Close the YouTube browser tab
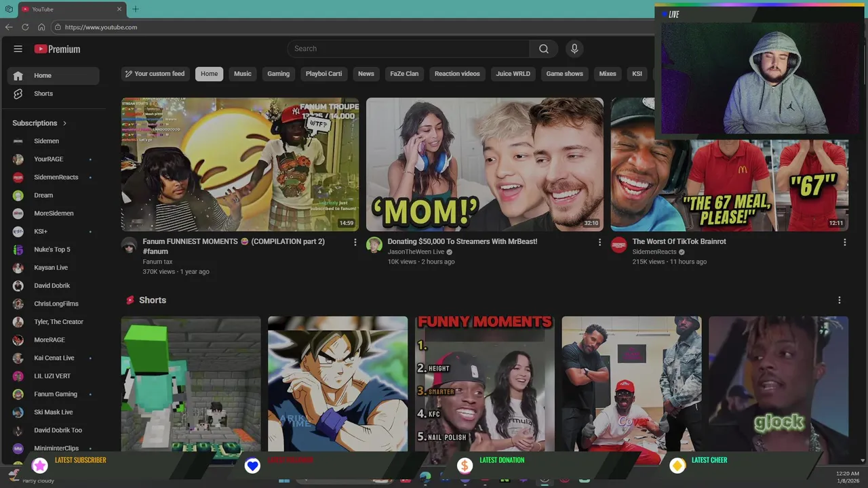The width and height of the screenshot is (868, 488). pos(119,9)
